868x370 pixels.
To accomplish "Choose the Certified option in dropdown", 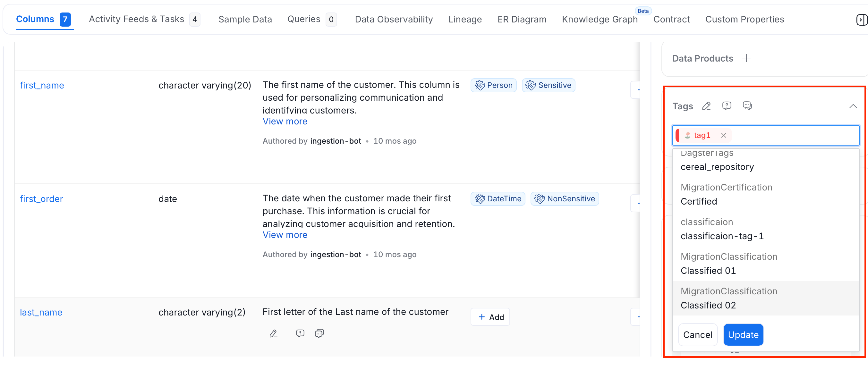I will (766, 195).
